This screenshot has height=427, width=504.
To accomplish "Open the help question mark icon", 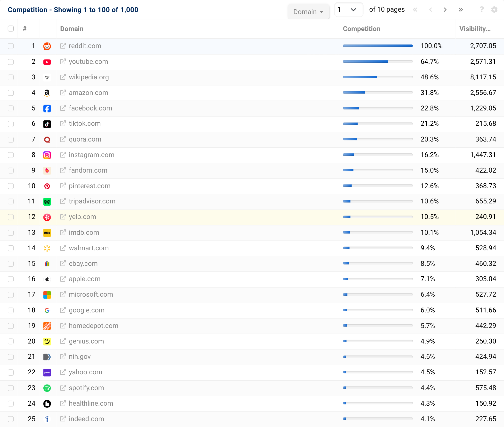I will tap(482, 9).
